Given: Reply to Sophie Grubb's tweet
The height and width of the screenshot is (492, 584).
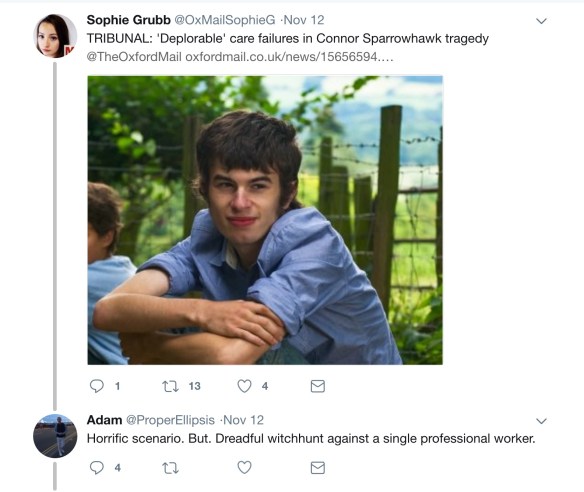Looking at the screenshot, I should (97, 386).
